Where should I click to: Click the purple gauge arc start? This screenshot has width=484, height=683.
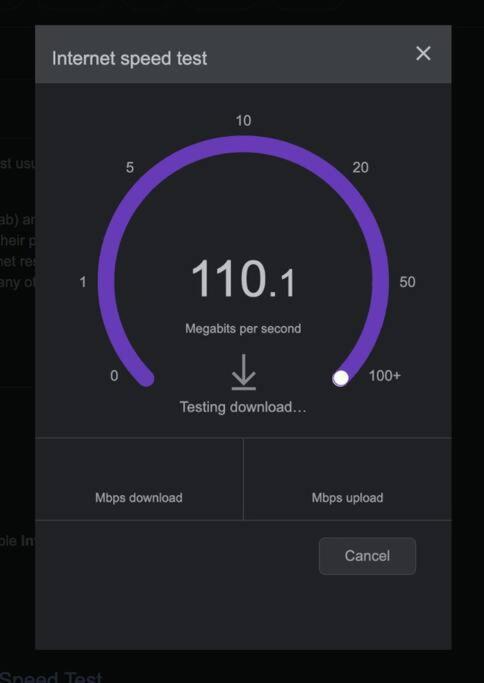tap(147, 378)
